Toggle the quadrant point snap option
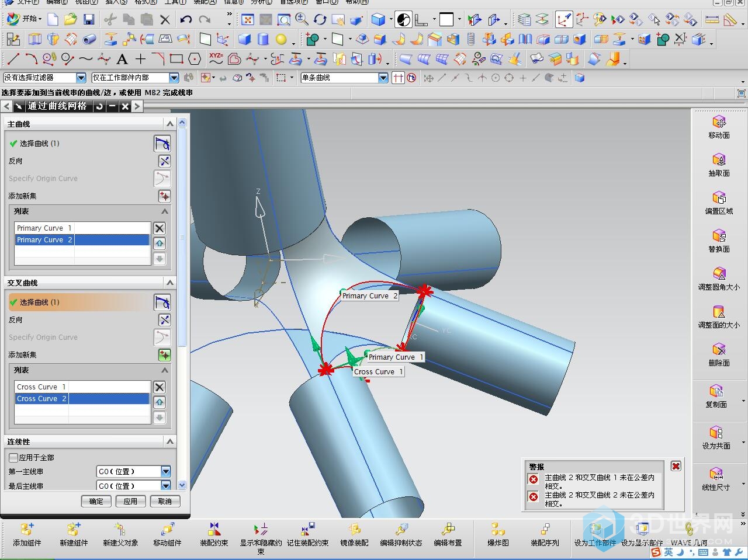Image resolution: width=748 pixels, height=560 pixels. [x=509, y=78]
